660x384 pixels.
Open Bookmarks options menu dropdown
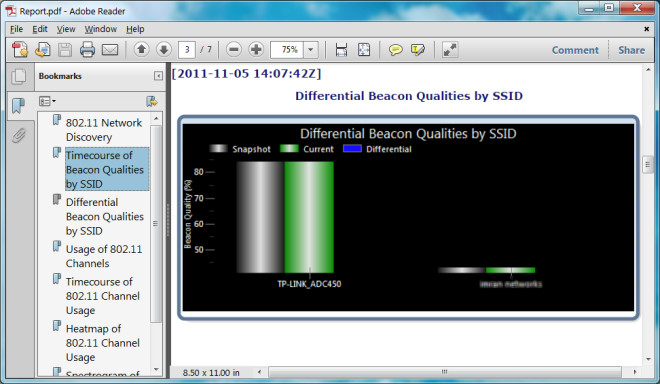coord(47,101)
